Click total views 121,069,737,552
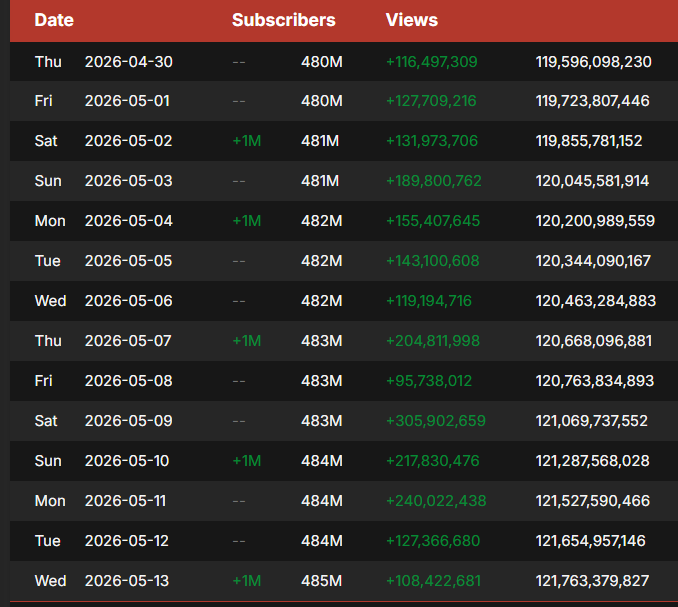The width and height of the screenshot is (678, 607). pos(592,421)
